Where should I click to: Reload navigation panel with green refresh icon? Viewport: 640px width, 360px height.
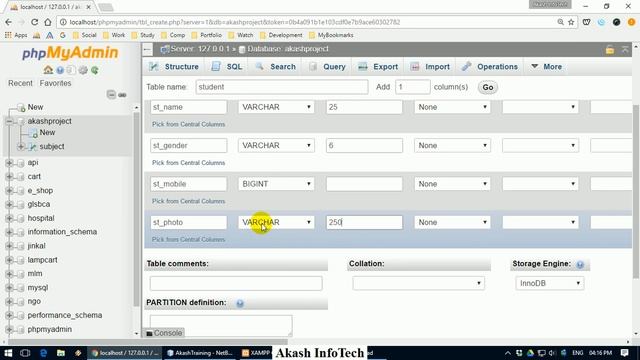[95, 70]
